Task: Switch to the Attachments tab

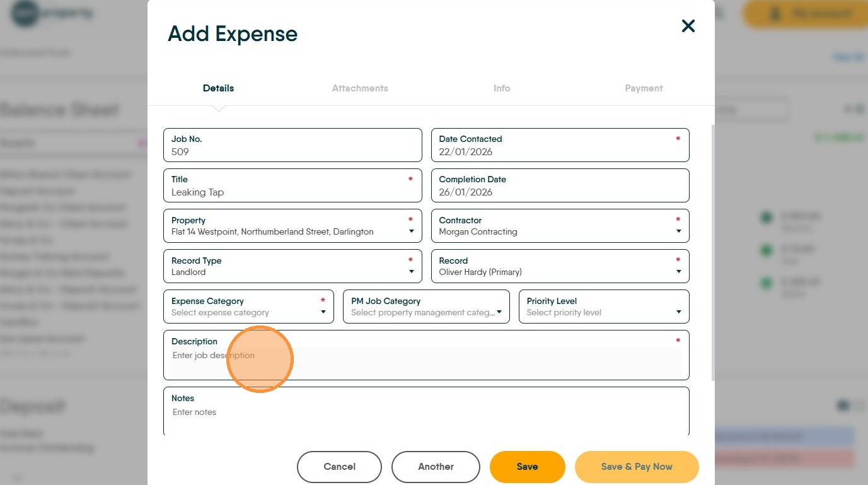Action: pos(360,88)
